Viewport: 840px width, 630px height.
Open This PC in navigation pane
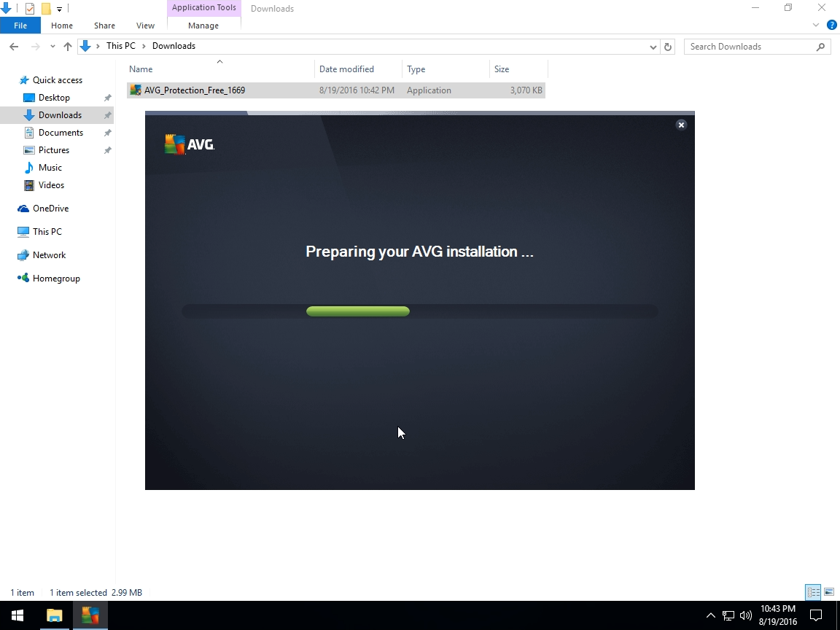[x=47, y=231]
